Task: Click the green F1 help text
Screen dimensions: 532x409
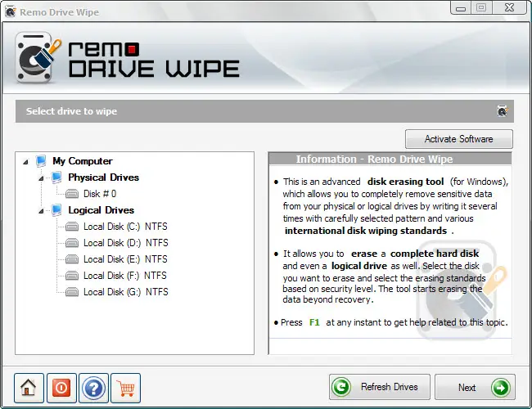Action: pyautogui.click(x=314, y=322)
